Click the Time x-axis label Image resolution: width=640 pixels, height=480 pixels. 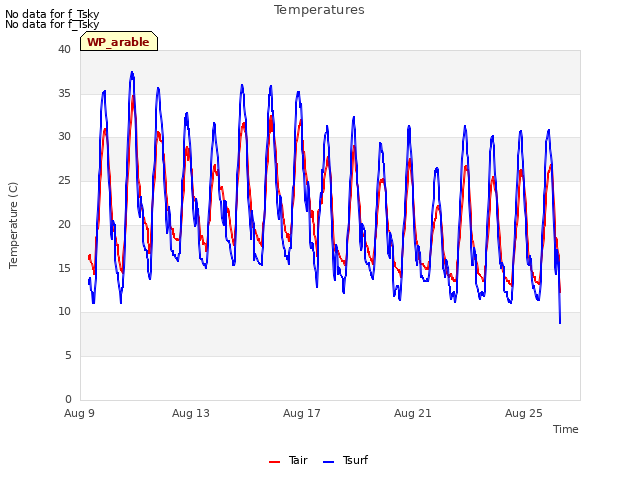(x=565, y=429)
